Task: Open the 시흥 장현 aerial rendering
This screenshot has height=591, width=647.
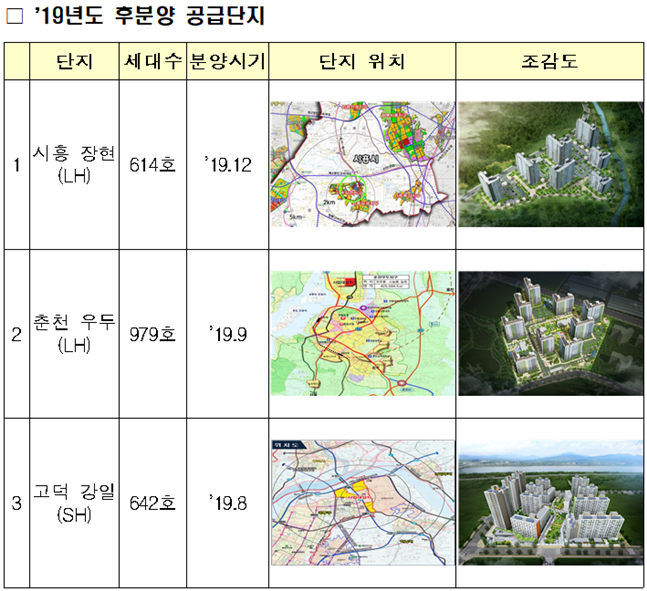Action: 551,164
